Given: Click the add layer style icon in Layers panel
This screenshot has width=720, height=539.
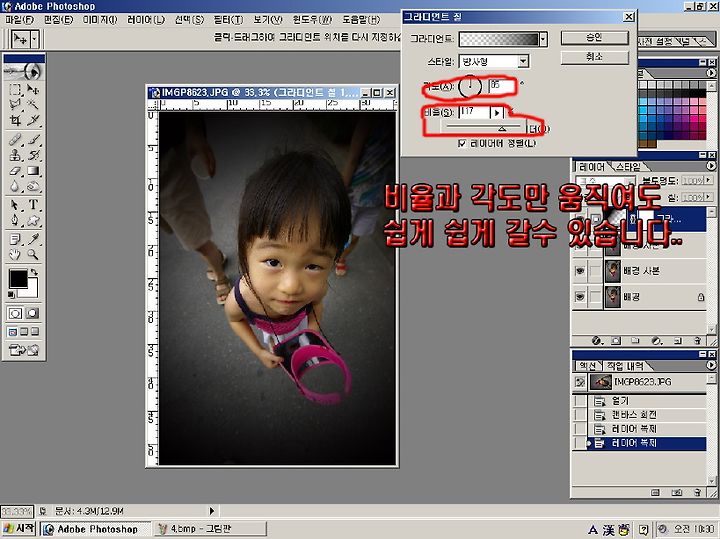Looking at the screenshot, I should tap(596, 341).
